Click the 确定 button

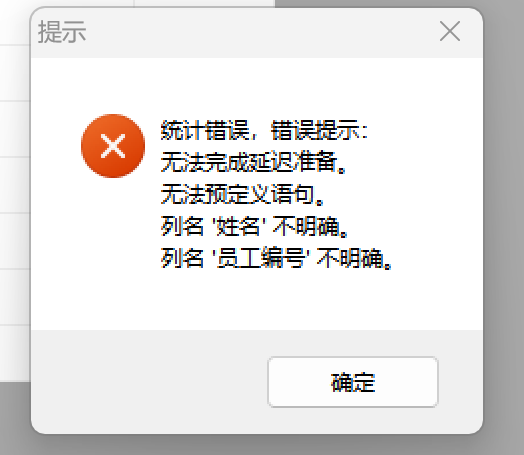point(353,382)
